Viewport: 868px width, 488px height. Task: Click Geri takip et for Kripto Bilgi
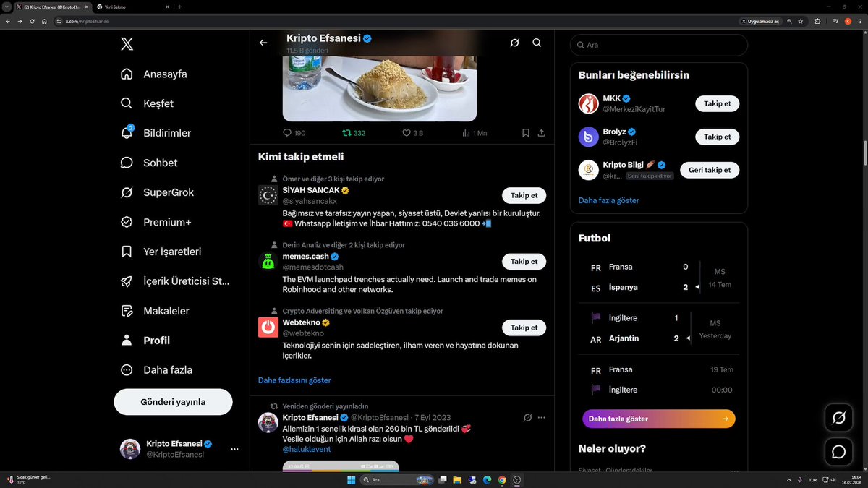[x=710, y=170]
